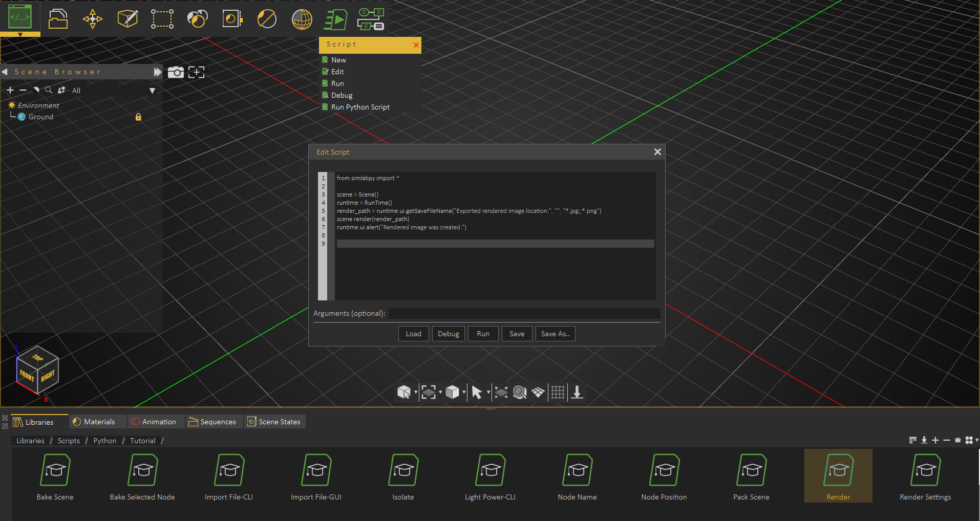Click the zoom magnifier icon in viewport toolbar
Image resolution: width=980 pixels, height=521 pixels.
pyautogui.click(x=519, y=392)
